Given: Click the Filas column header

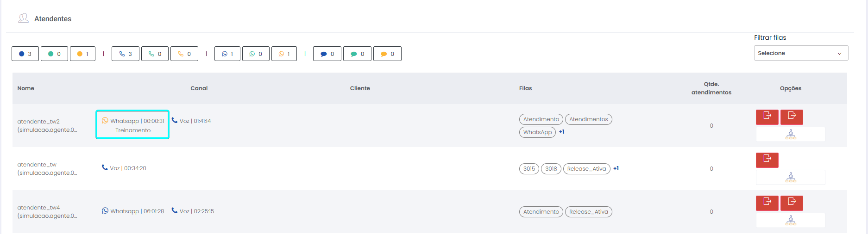Looking at the screenshot, I should (x=525, y=88).
